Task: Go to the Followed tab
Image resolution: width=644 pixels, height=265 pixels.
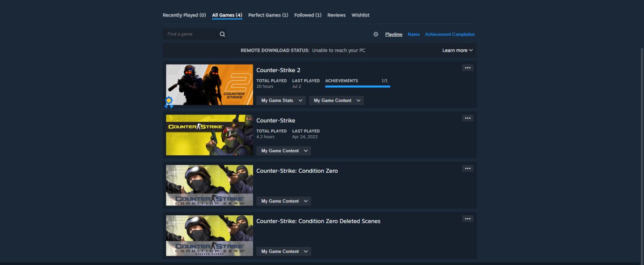Action: [308, 15]
